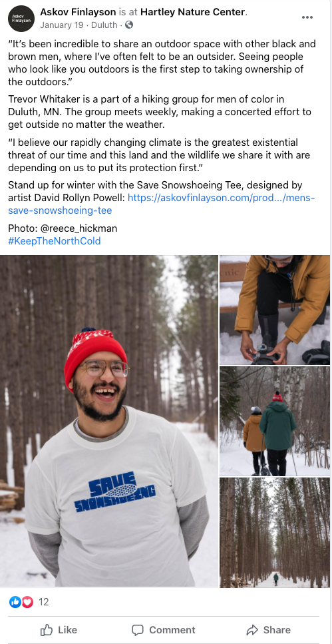This screenshot has width=332, height=644.
Task: Open the tall pine forest trail photo
Action: (275, 532)
